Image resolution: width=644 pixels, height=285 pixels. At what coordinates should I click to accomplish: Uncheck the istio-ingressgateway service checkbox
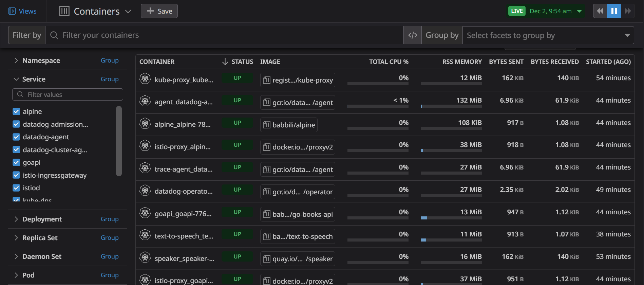pyautogui.click(x=16, y=175)
